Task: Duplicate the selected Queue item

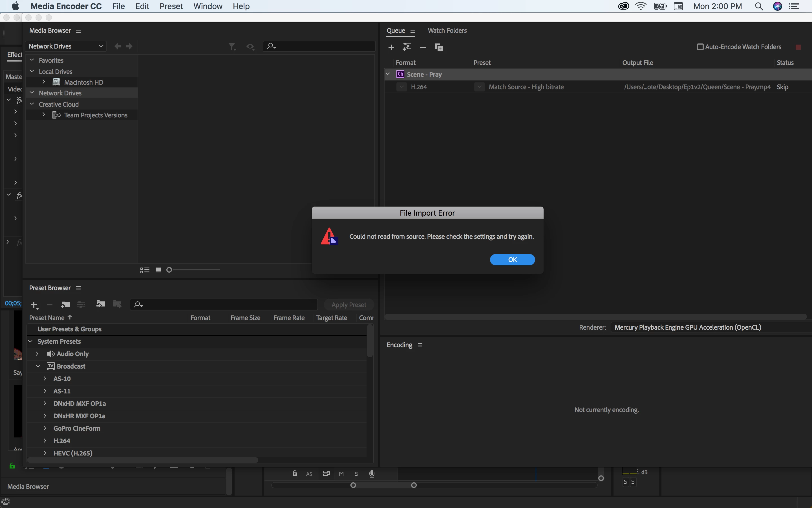Action: (438, 47)
